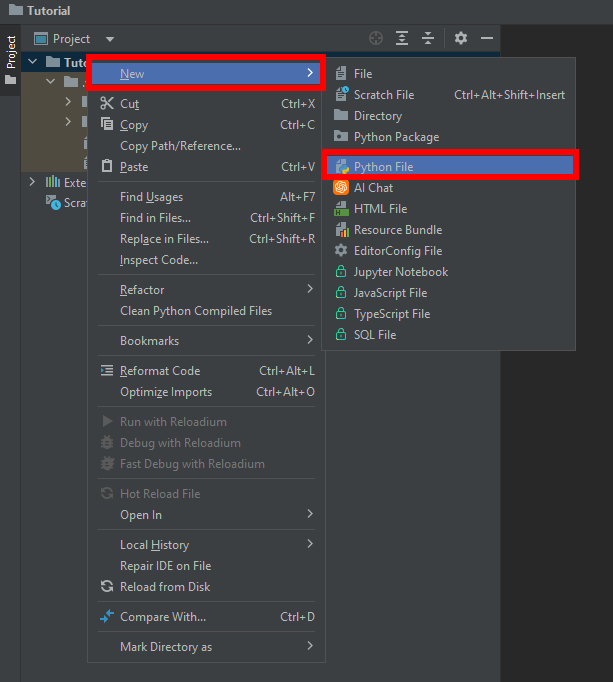Select Find Usages menu entry

tap(206, 197)
